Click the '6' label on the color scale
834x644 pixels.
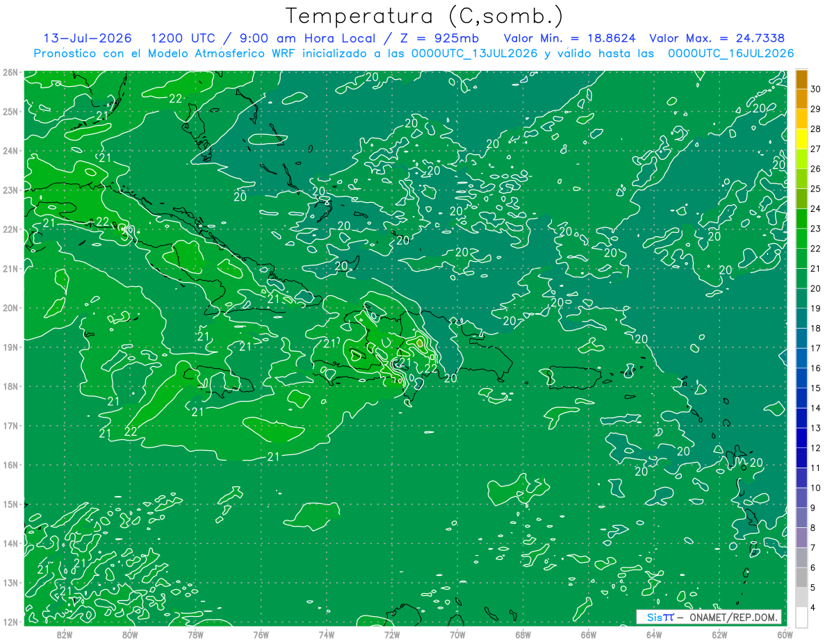pyautogui.click(x=813, y=568)
